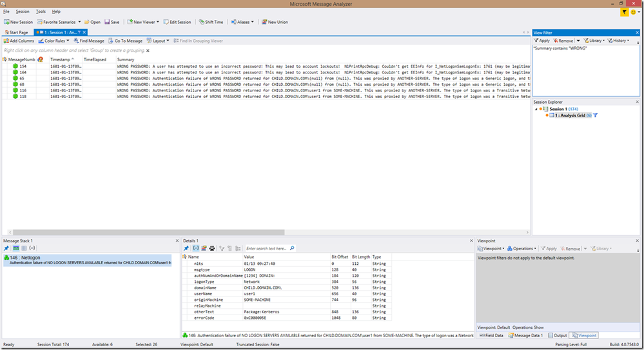
Task: Select message row 118
Action: click(x=266, y=97)
